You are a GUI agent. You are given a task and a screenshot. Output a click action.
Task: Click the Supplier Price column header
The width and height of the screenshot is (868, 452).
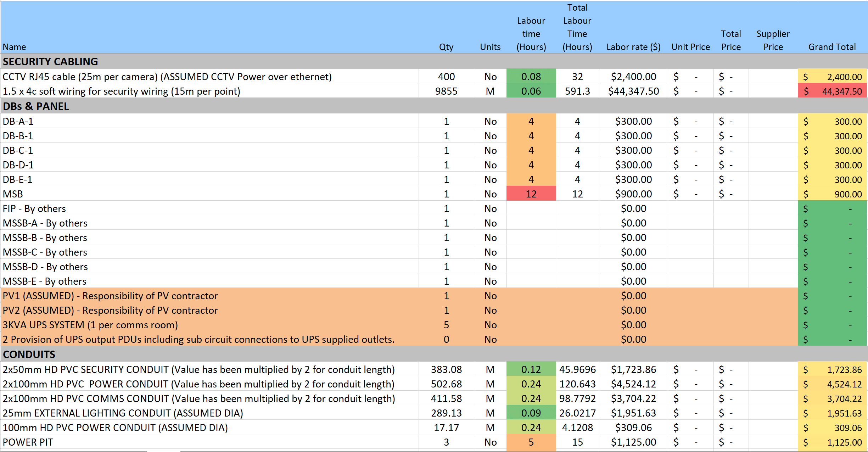point(773,40)
